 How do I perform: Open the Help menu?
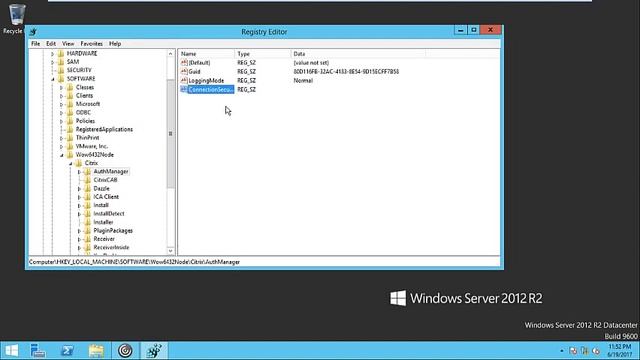point(115,44)
